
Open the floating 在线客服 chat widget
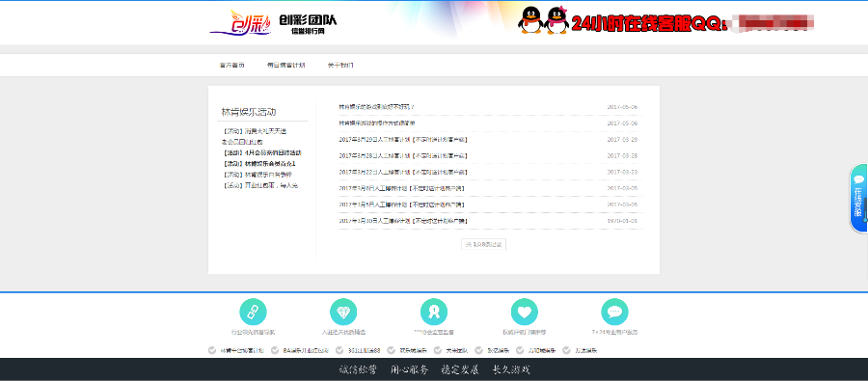(859, 198)
